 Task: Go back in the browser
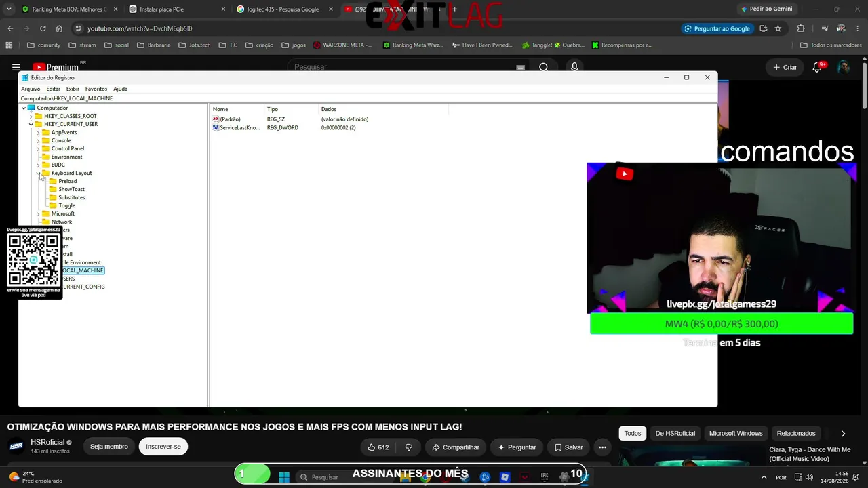[x=10, y=28]
